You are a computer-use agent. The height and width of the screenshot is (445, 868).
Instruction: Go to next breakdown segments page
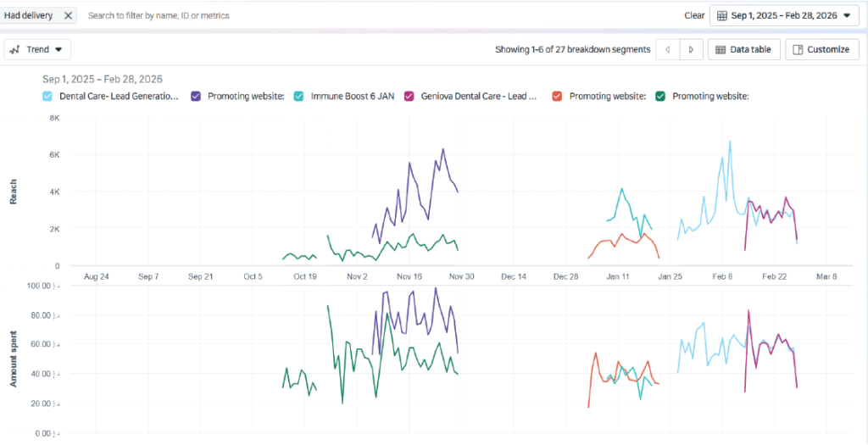point(692,50)
